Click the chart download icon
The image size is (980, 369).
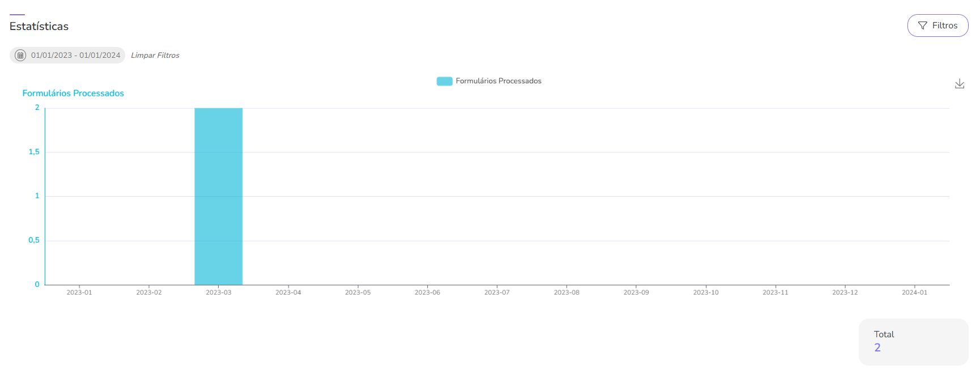point(959,84)
